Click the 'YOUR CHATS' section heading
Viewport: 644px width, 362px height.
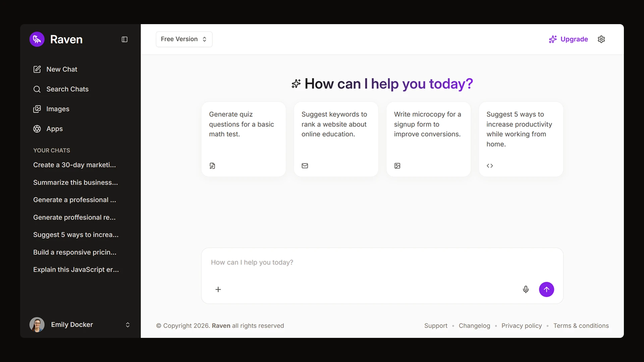pos(52,150)
